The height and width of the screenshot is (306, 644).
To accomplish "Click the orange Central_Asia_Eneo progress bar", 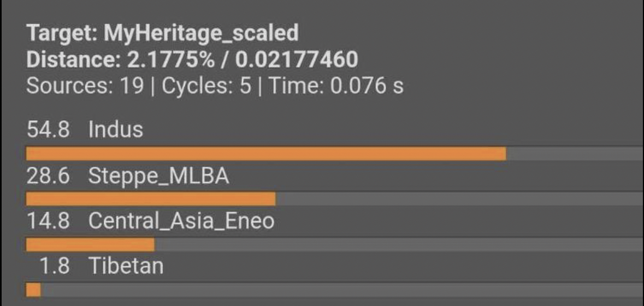I will pyautogui.click(x=90, y=244).
